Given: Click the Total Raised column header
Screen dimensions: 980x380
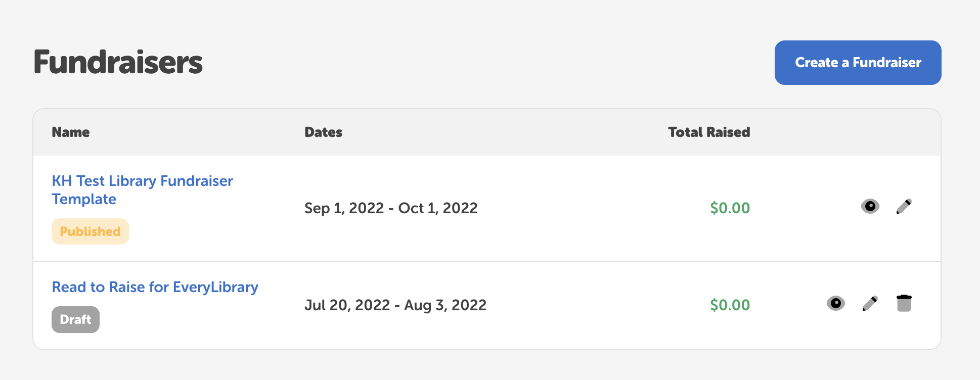Looking at the screenshot, I should click(x=709, y=132).
